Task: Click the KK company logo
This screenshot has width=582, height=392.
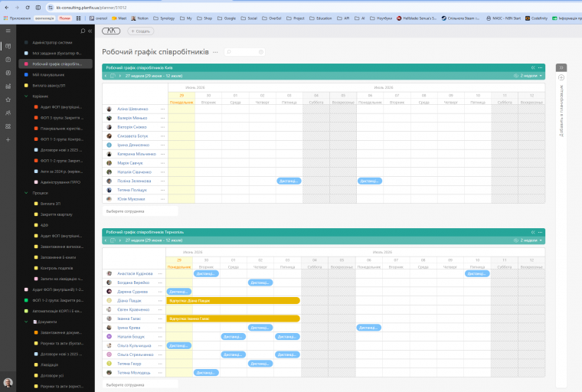Action: pyautogui.click(x=111, y=31)
